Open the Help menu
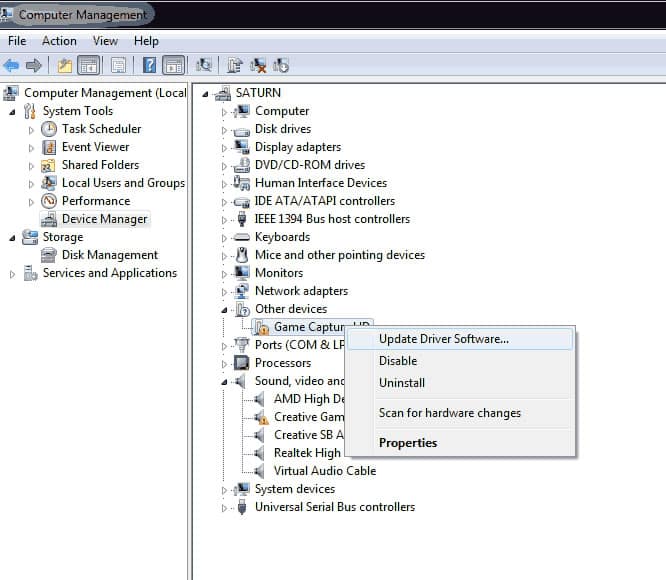 146,41
